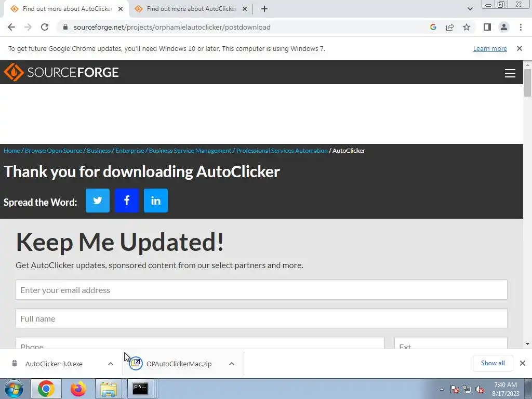
Task: Open Browse Open Source breadcrumb
Action: click(54, 150)
